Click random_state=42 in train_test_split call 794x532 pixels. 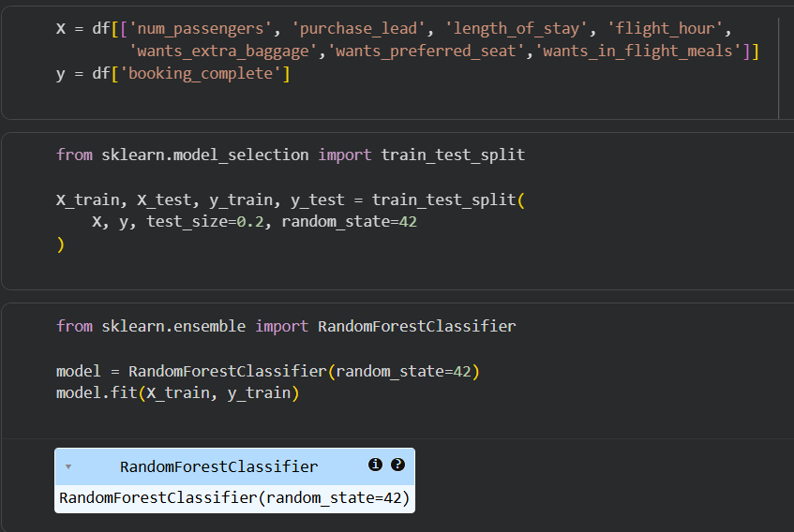349,222
